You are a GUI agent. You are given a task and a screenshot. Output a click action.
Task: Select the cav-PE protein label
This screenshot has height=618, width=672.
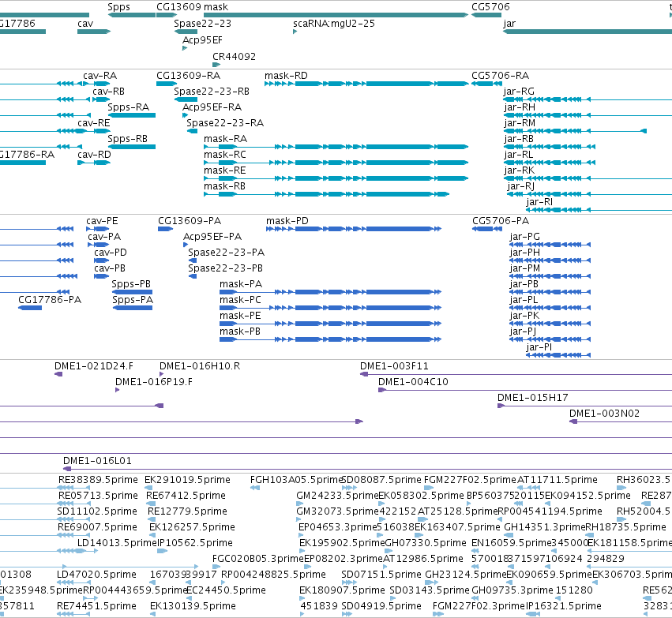[102, 221]
